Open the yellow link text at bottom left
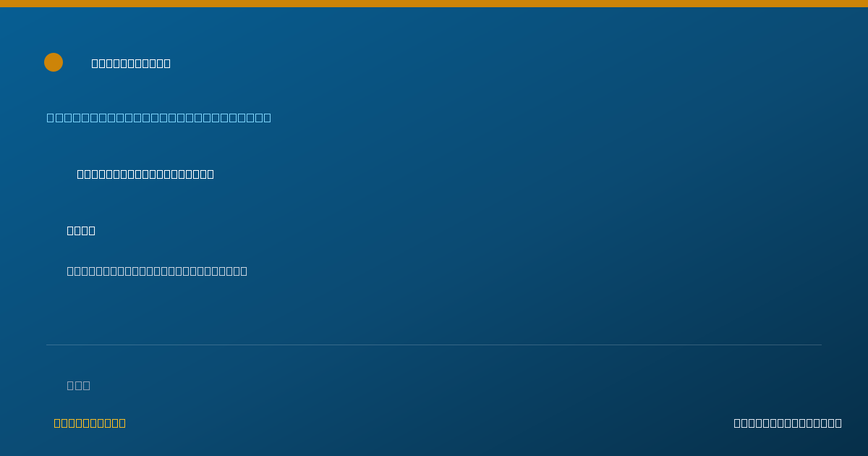Viewport: 868px width, 456px height. pos(90,423)
